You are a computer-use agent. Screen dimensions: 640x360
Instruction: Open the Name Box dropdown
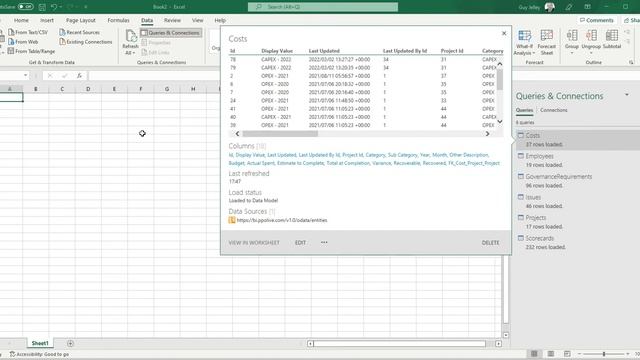click(25, 76)
